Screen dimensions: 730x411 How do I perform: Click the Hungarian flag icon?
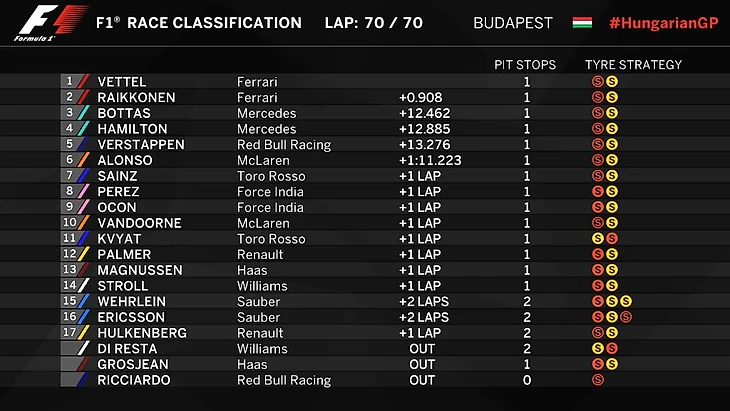582,22
